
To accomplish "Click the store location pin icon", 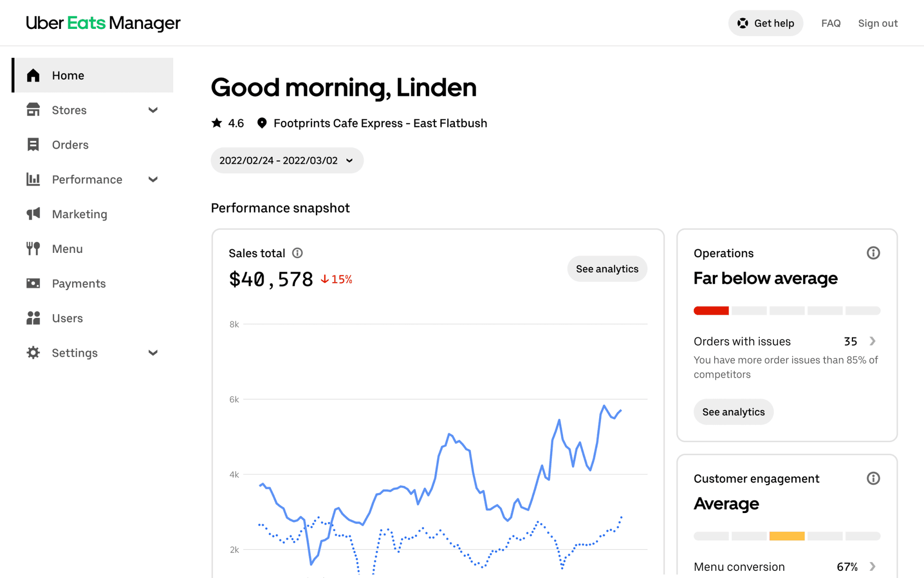I will click(x=262, y=123).
